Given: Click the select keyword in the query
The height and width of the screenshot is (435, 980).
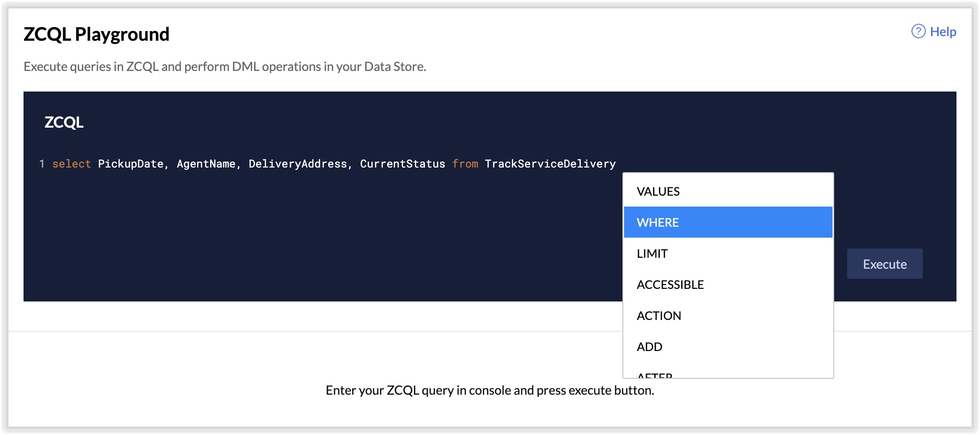Looking at the screenshot, I should (x=71, y=164).
